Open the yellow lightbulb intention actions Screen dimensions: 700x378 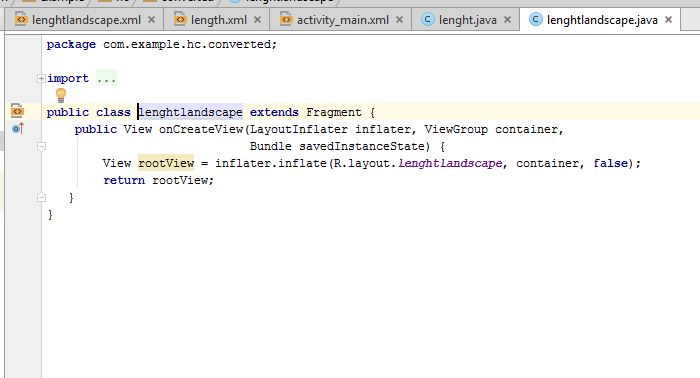tap(61, 95)
